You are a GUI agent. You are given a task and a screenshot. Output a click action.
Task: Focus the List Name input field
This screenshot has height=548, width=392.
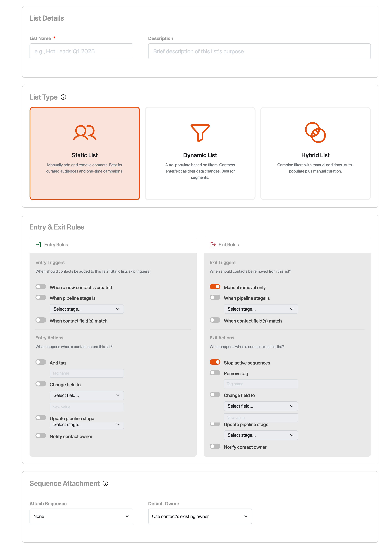(81, 51)
